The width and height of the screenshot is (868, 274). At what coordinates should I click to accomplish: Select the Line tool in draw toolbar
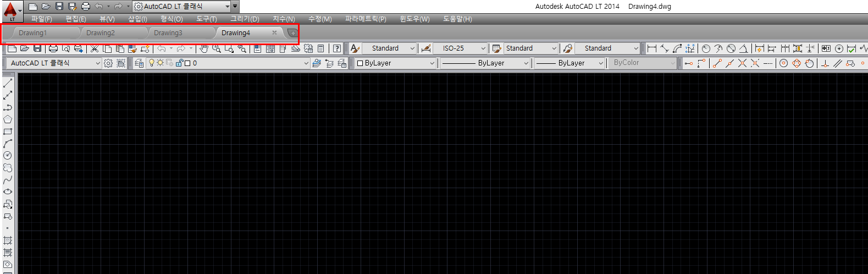8,83
